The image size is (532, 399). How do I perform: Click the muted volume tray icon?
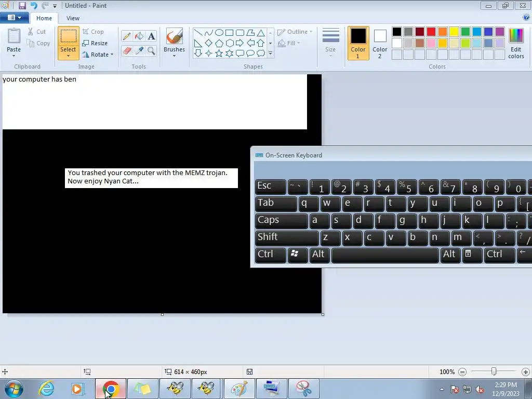coord(480,389)
